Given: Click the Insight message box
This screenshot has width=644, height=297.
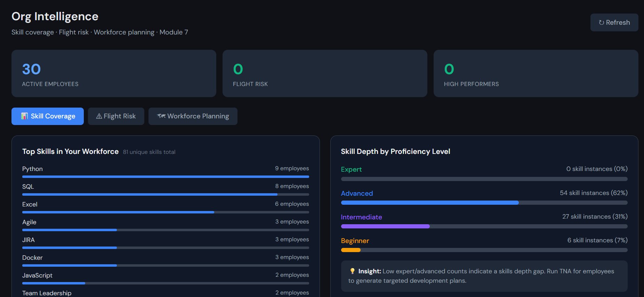Looking at the screenshot, I should click(x=484, y=276).
